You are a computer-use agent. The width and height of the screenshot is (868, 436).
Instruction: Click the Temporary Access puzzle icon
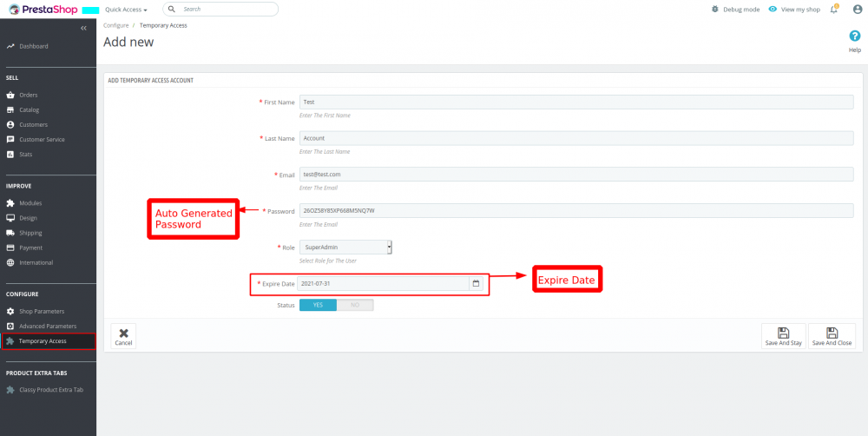tap(10, 341)
